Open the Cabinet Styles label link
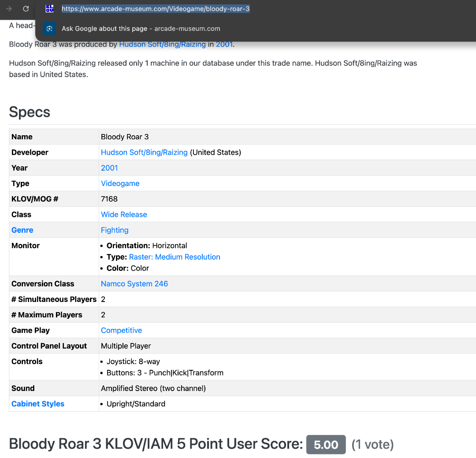Screen dimensions: 476x458 [x=38, y=404]
